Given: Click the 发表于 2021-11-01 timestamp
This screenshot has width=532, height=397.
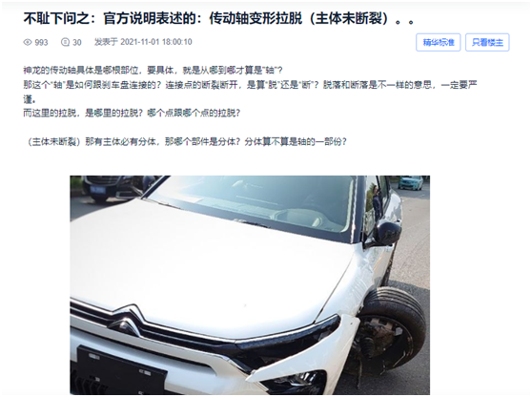Looking at the screenshot, I should [143, 42].
